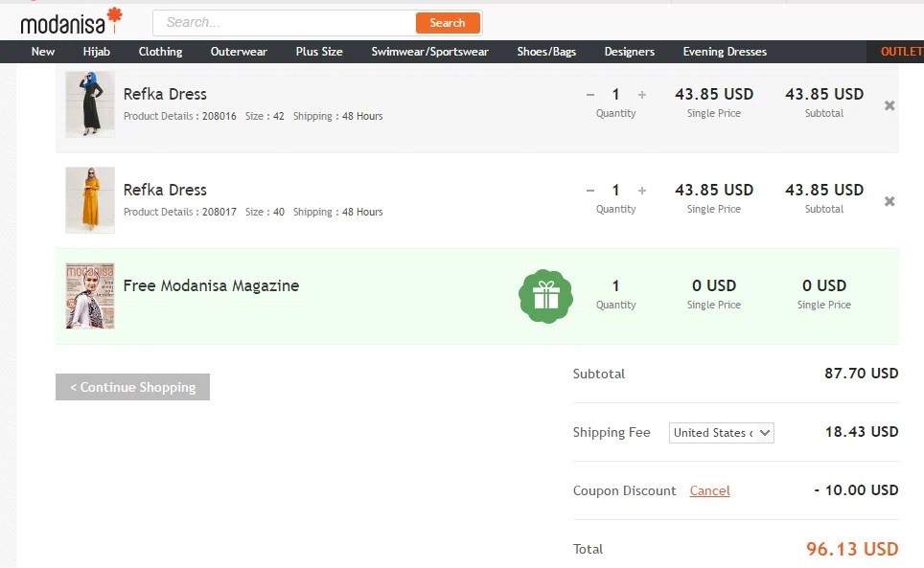Open the shipping country dropdown
Image resolution: width=924 pixels, height=568 pixels.
[x=722, y=433]
